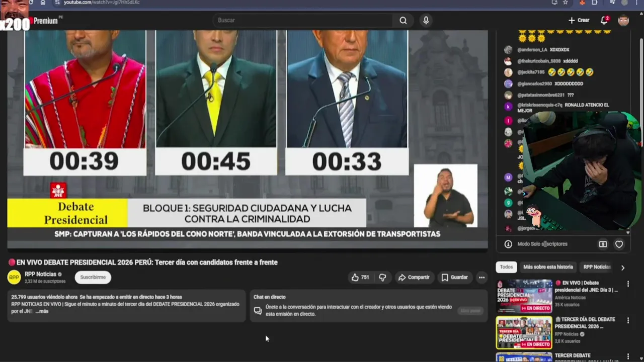The width and height of the screenshot is (644, 362).
Task: Open the info icon beside Modo Solo suscriptores
Action: 508,244
